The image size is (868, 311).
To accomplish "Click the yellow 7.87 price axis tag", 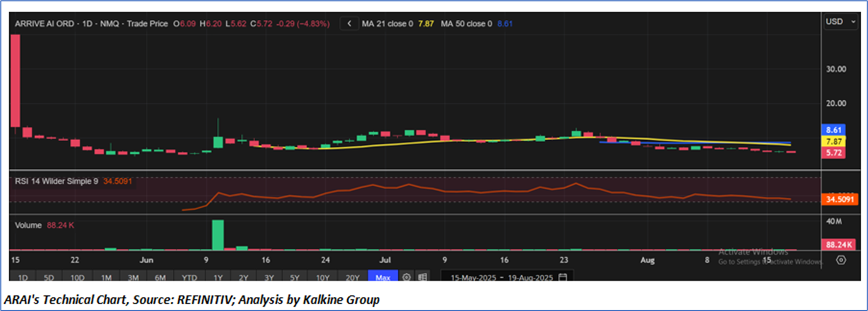I will click(x=833, y=141).
